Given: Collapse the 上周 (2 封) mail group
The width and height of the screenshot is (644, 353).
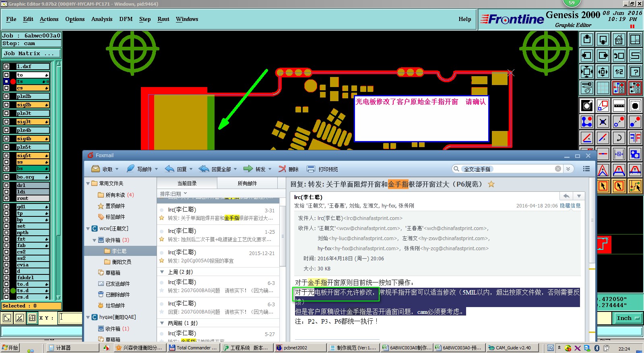Looking at the screenshot, I should pyautogui.click(x=162, y=272).
